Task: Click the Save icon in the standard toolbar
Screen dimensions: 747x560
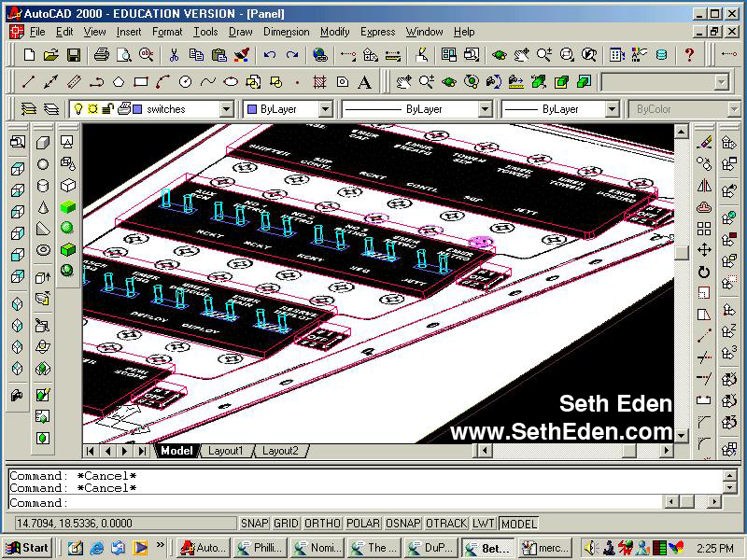Action: 73,55
